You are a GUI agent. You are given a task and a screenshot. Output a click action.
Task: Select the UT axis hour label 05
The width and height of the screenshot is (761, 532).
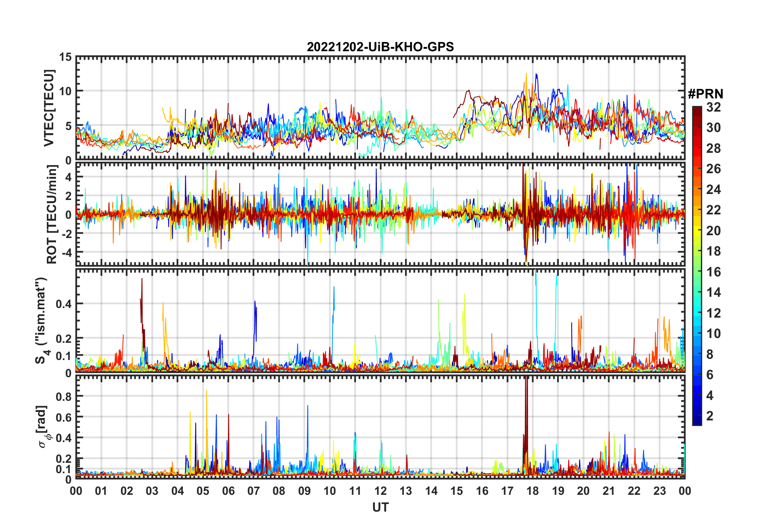point(203,491)
